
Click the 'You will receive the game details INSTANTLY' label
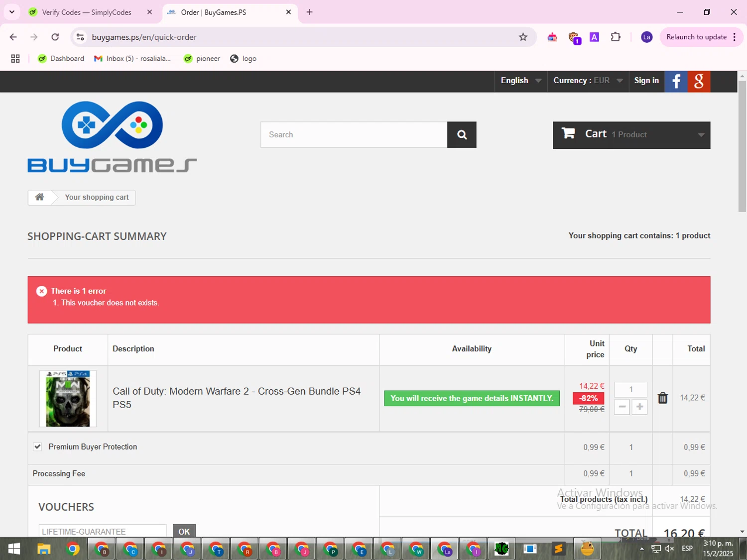click(472, 398)
